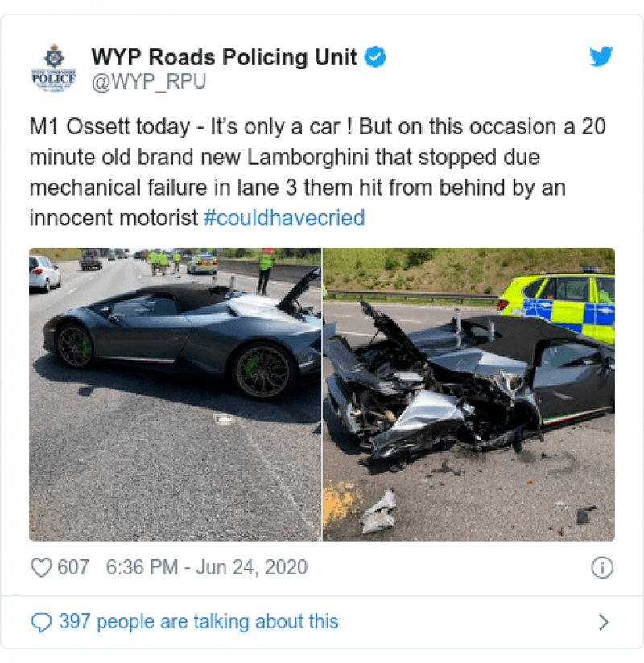Open the 6:36 PM - Jun 24, 2020 timestamp
Image resolution: width=644 pixels, height=663 pixels.
(207, 567)
